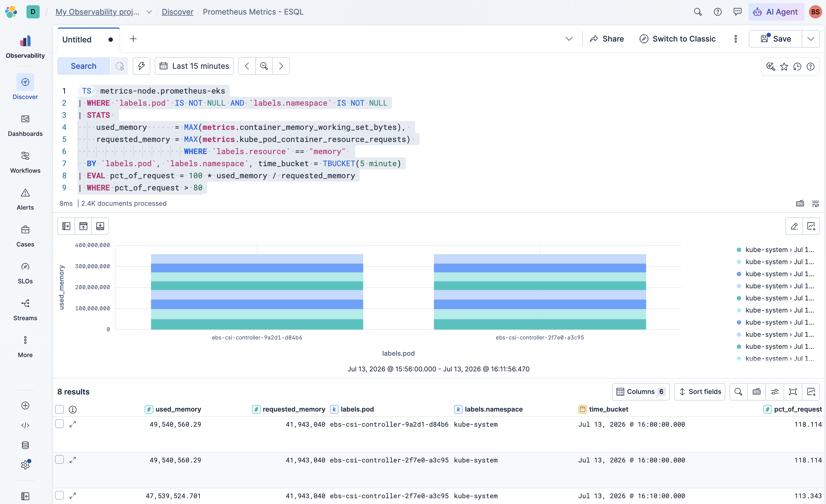Image resolution: width=826 pixels, height=504 pixels.
Task: Open the Columns 6 selector
Action: [640, 391]
